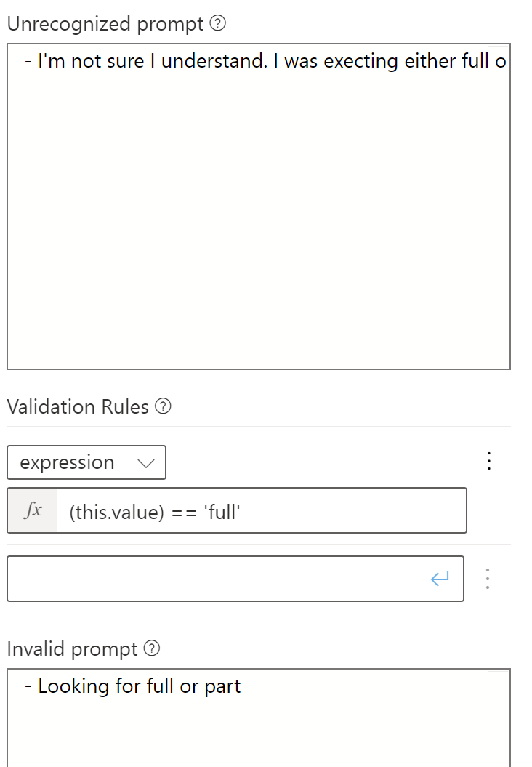Submit the new validation rule value
532x767 pixels.
438,578
